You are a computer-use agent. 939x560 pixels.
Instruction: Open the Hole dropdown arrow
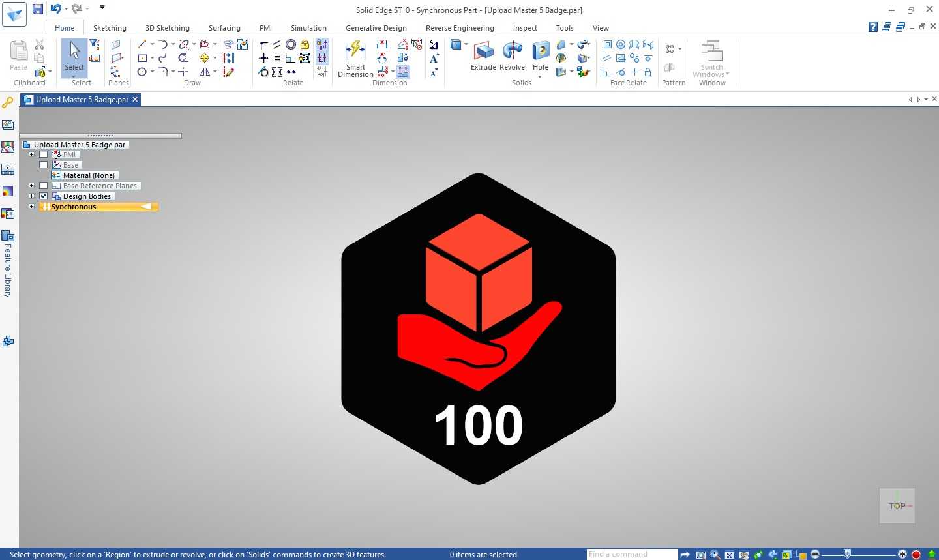540,77
